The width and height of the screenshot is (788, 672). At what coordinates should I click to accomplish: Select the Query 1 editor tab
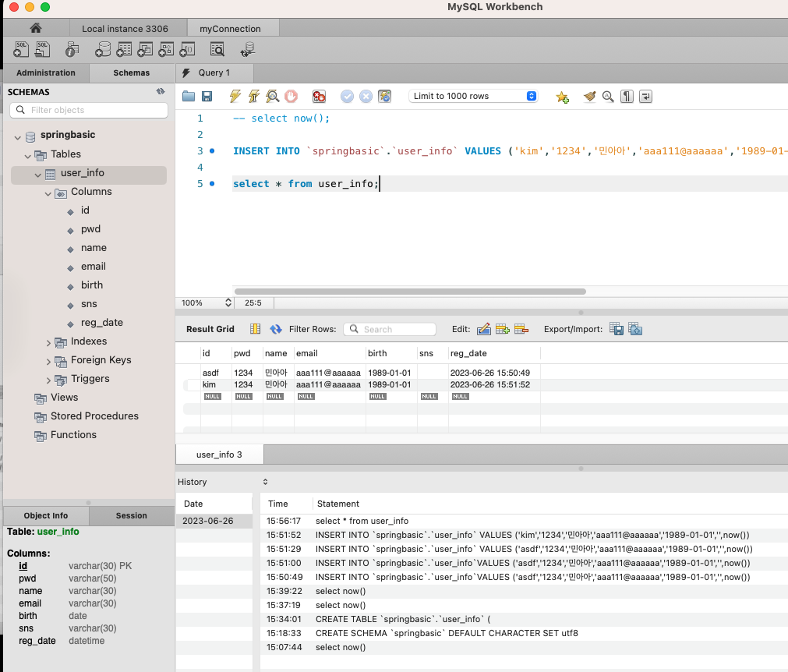[214, 73]
